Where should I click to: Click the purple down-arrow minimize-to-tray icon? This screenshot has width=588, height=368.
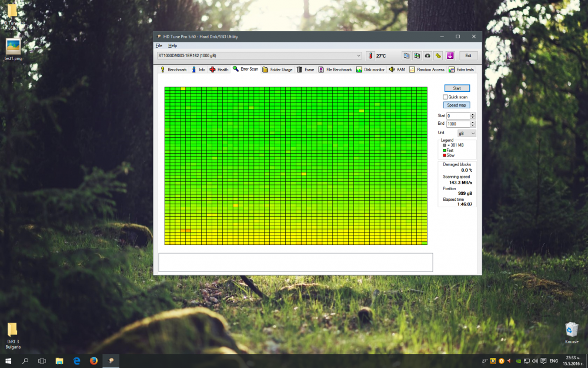(x=450, y=55)
